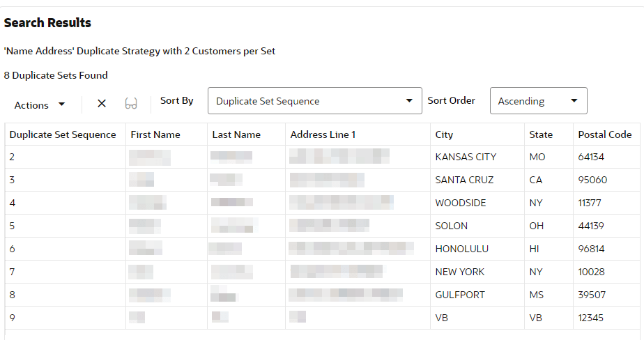
Task: Click the First Name column header
Action: click(155, 134)
